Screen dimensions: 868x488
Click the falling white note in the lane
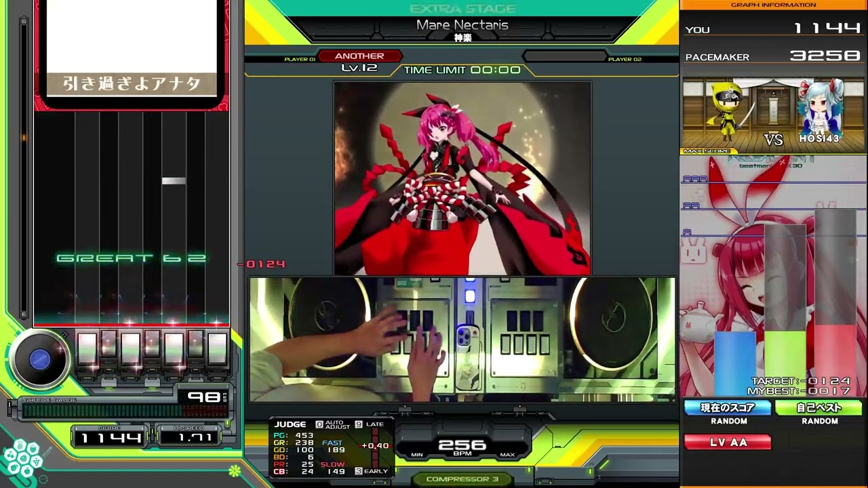(174, 180)
